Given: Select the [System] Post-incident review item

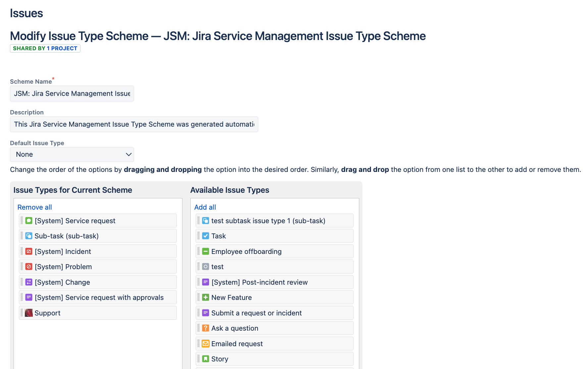Looking at the screenshot, I should coord(274,282).
